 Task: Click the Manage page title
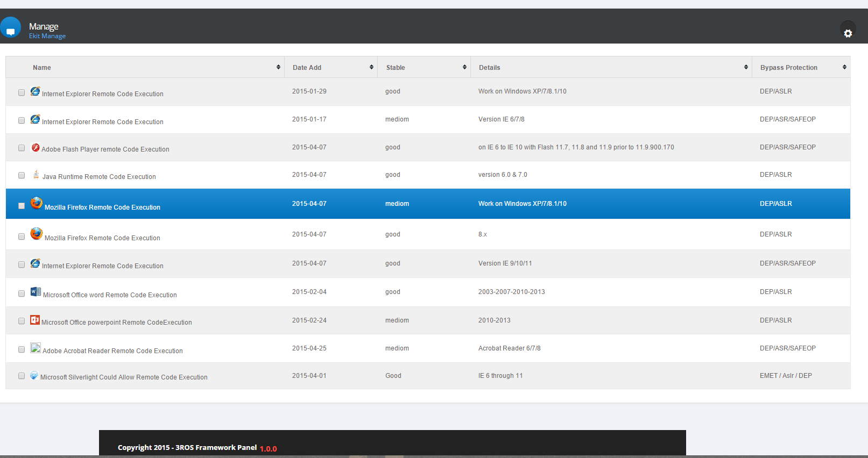coord(44,26)
